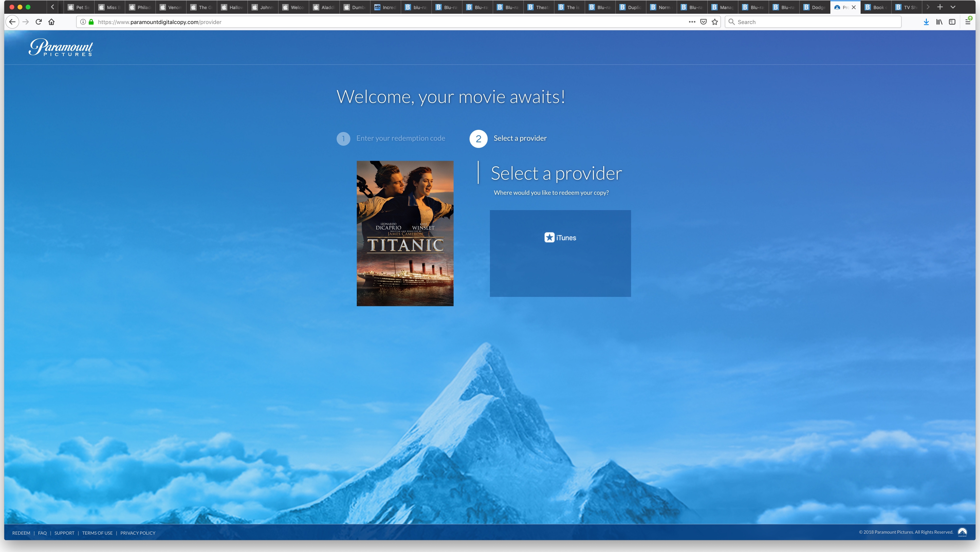Switch to the Pet Se tab

click(x=79, y=7)
